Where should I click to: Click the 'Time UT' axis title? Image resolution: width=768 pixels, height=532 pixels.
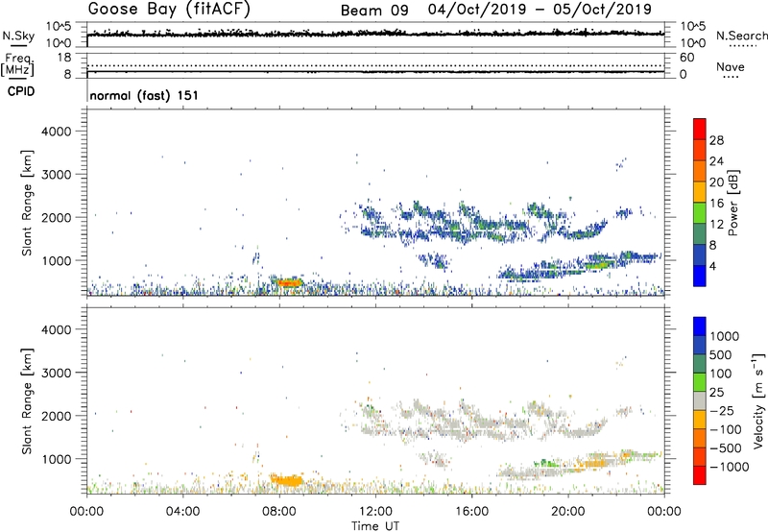[x=375, y=526]
